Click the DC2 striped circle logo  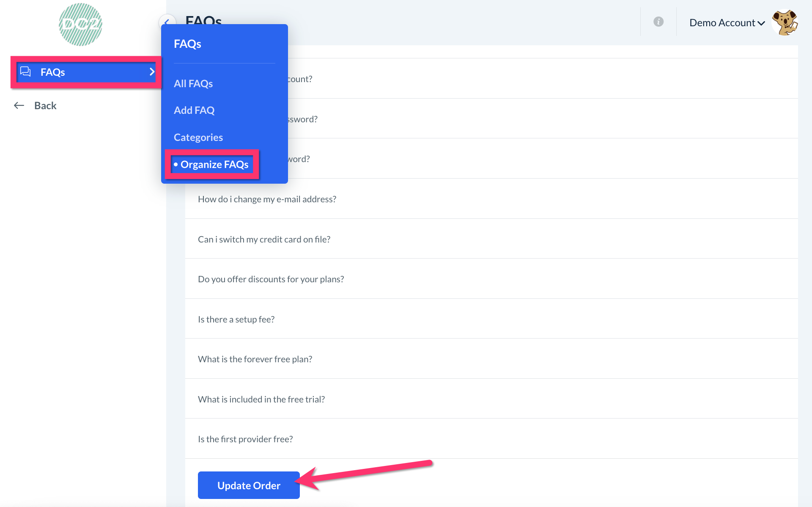point(80,24)
